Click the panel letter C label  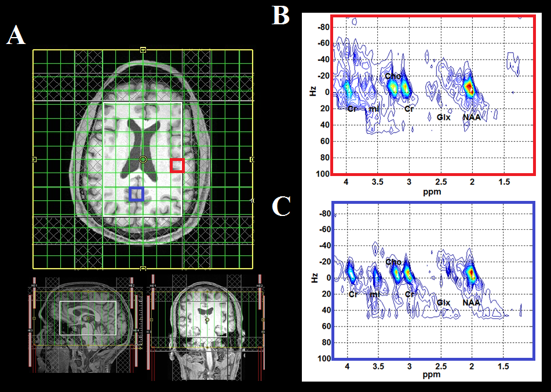(x=281, y=207)
